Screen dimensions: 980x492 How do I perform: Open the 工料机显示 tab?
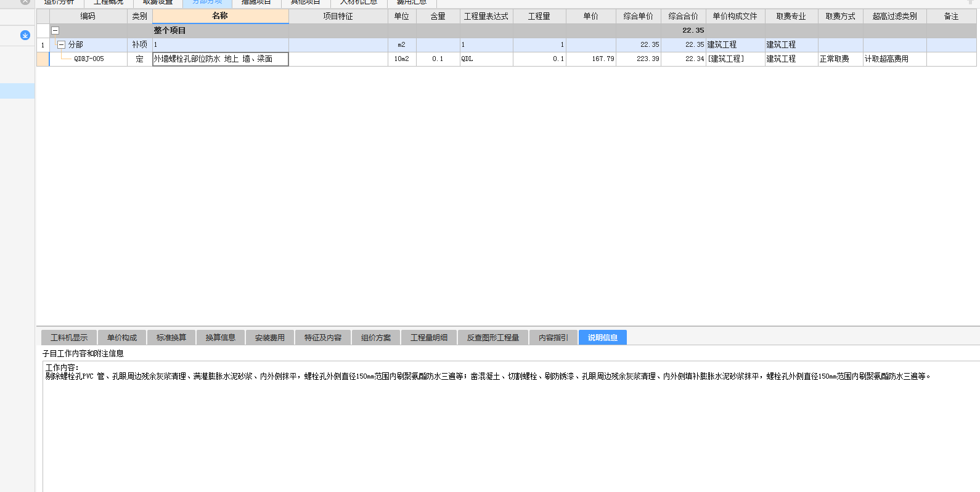tap(69, 337)
